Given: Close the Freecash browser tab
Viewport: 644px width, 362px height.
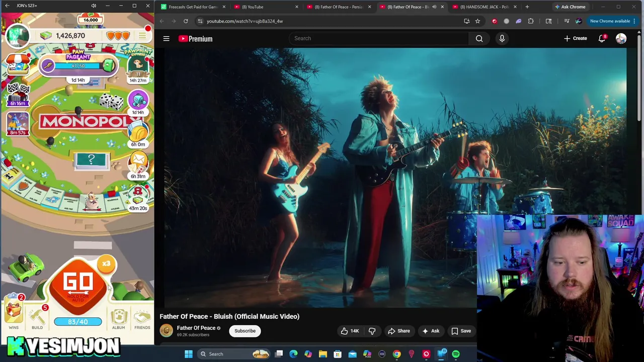Looking at the screenshot, I should (x=224, y=7).
